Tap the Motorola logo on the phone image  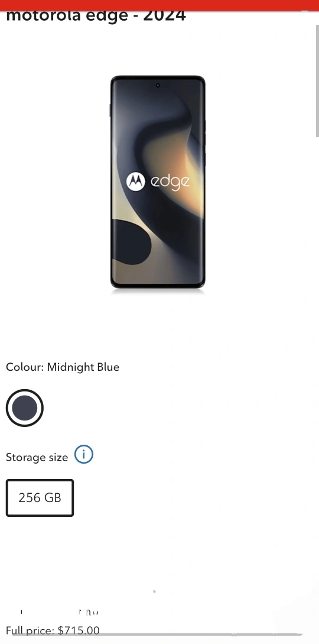136,181
